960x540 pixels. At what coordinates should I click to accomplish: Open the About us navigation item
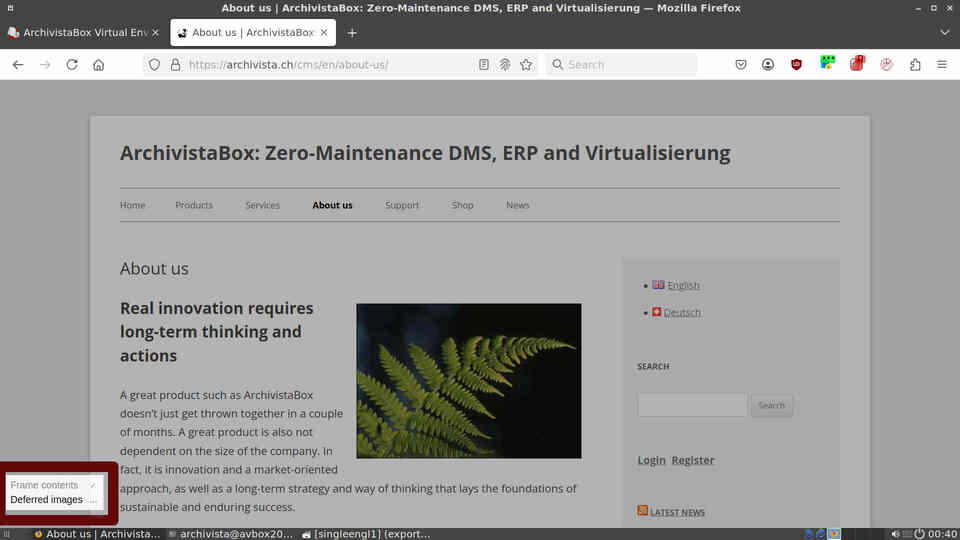click(332, 205)
